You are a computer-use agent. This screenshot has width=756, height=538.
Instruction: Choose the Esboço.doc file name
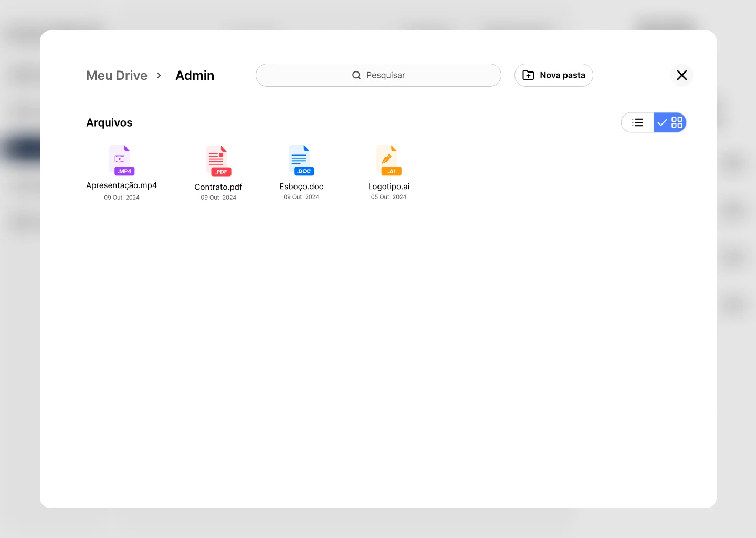(x=301, y=187)
